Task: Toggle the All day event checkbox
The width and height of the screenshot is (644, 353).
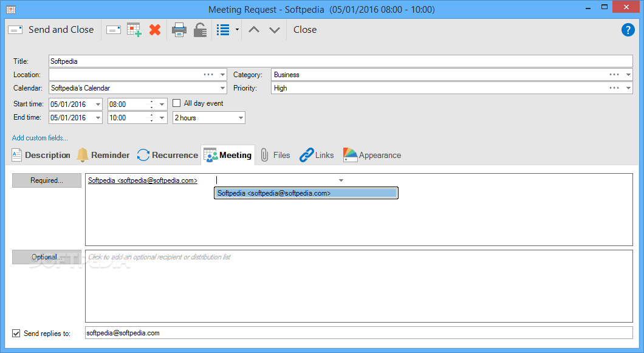Action: point(177,103)
